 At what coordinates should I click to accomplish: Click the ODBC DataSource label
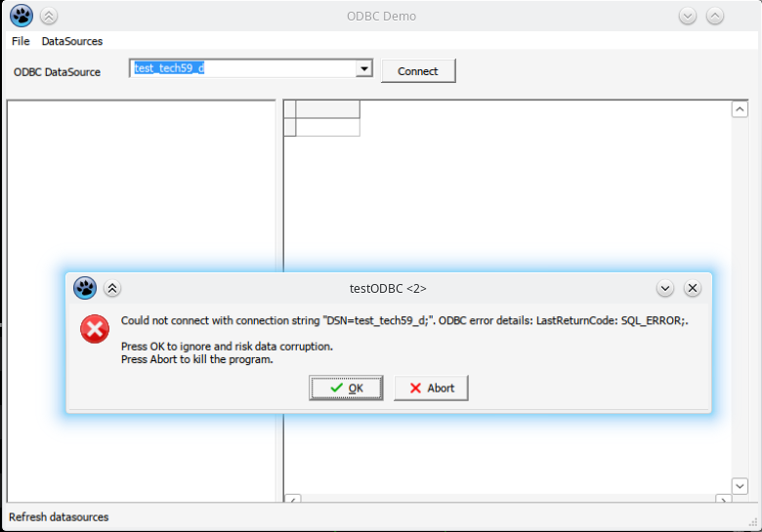tap(57, 72)
